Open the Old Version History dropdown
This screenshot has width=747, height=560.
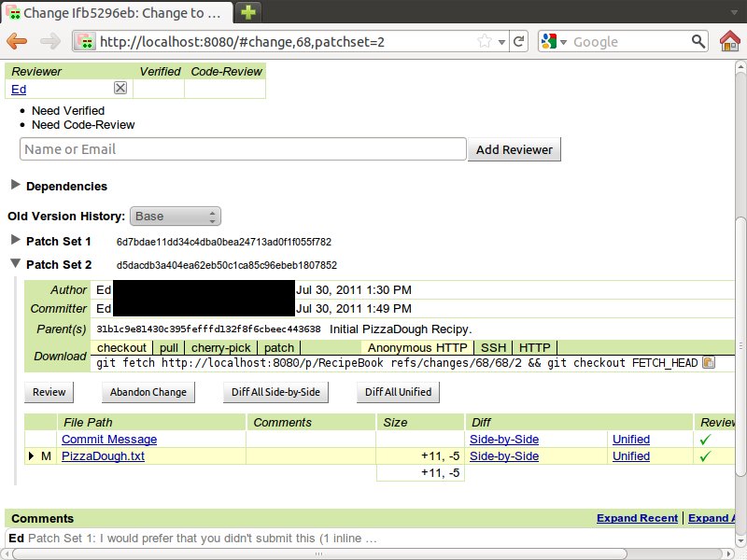pos(176,217)
